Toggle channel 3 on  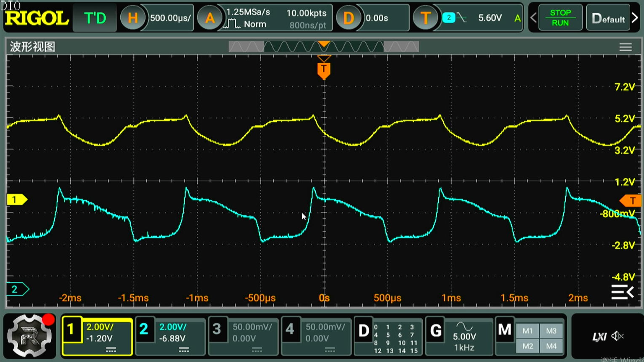pos(217,329)
